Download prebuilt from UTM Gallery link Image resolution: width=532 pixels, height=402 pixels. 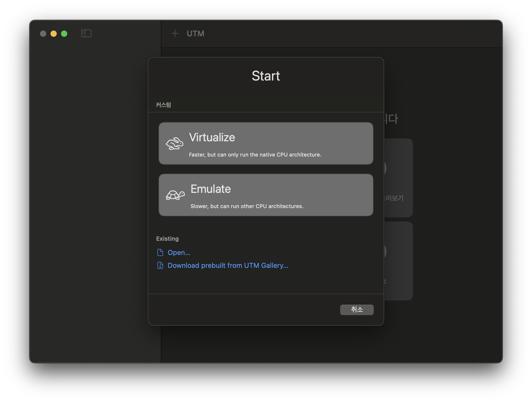click(x=228, y=265)
